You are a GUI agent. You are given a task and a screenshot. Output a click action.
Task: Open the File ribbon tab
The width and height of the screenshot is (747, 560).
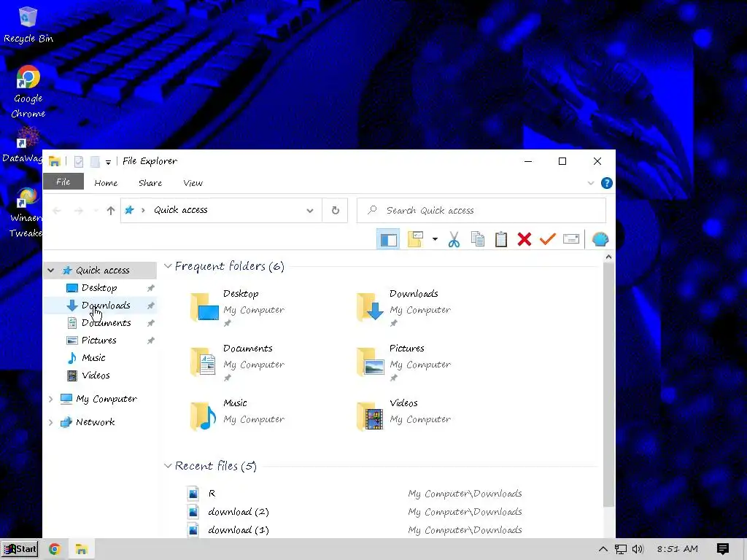[x=63, y=182]
